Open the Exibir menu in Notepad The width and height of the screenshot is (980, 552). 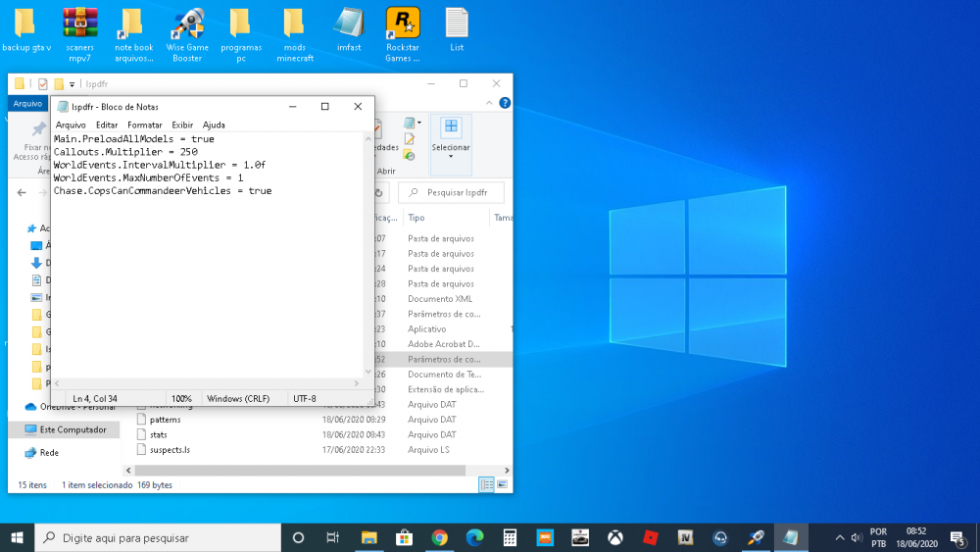[182, 125]
